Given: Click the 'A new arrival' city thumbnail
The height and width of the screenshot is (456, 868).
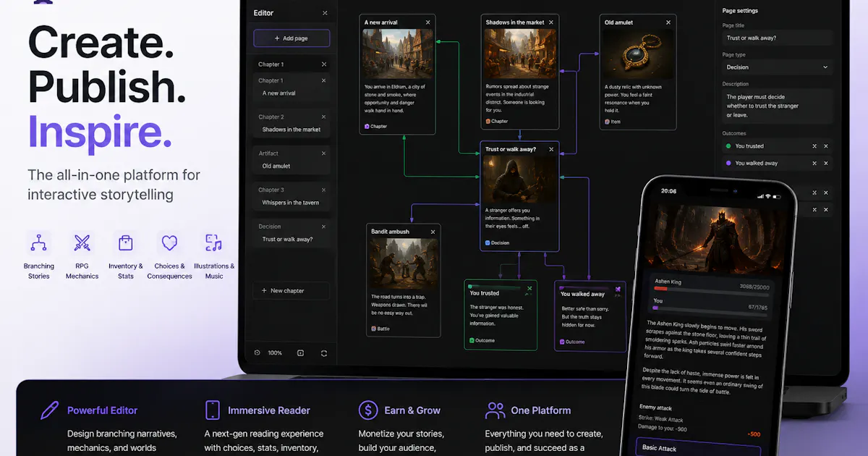Looking at the screenshot, I should pyautogui.click(x=398, y=54).
